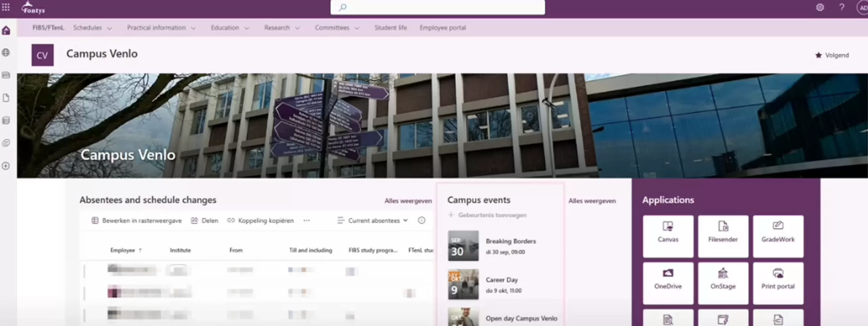The width and height of the screenshot is (868, 326).
Task: Open the Microsoft 365 app launcher grid
Action: click(x=6, y=7)
